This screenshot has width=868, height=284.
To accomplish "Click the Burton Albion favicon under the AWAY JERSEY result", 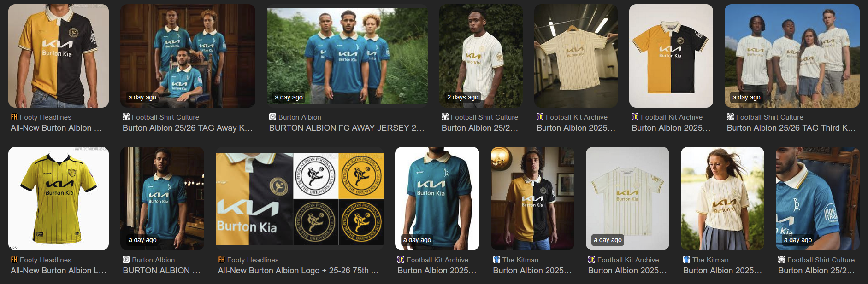I will [272, 117].
